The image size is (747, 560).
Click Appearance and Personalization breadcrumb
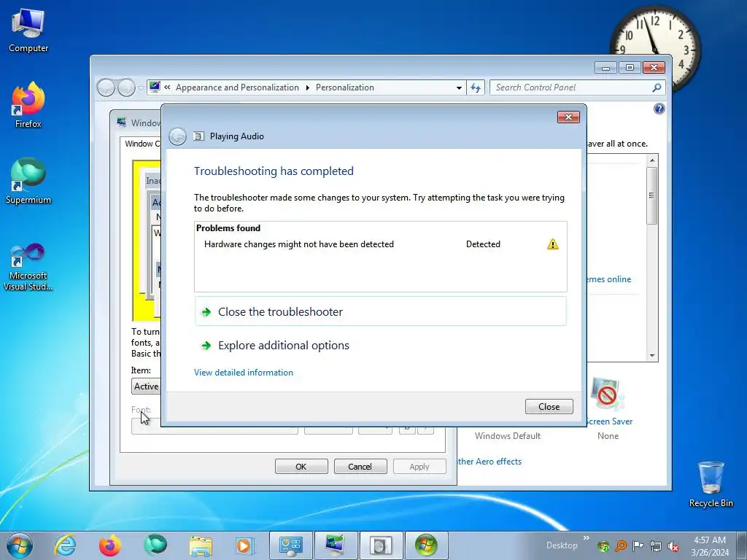(237, 87)
